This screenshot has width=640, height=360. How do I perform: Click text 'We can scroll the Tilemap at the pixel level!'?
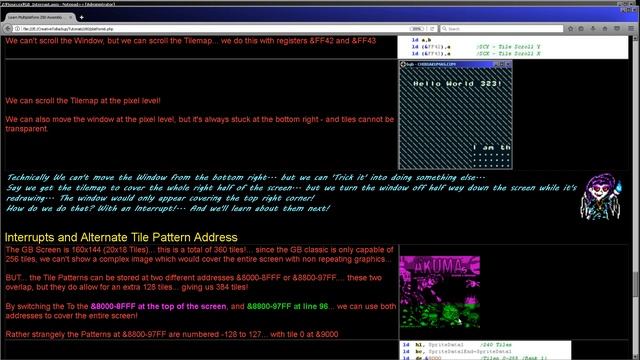pos(83,101)
